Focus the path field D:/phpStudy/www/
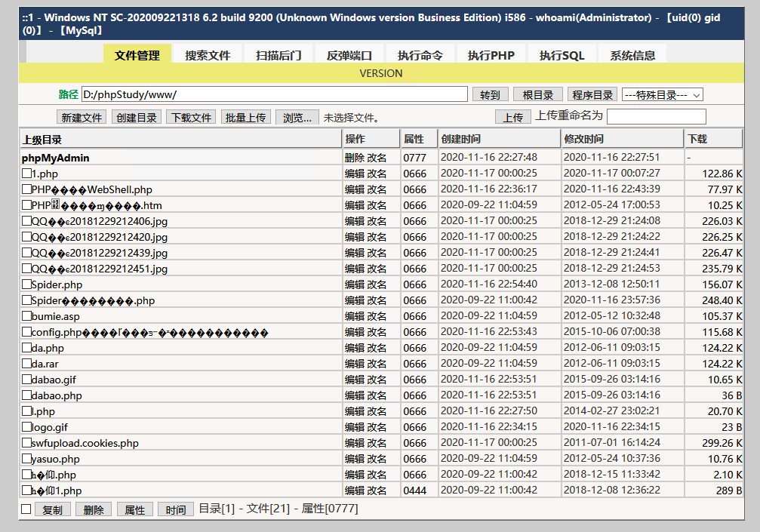This screenshot has width=760, height=532. point(274,94)
